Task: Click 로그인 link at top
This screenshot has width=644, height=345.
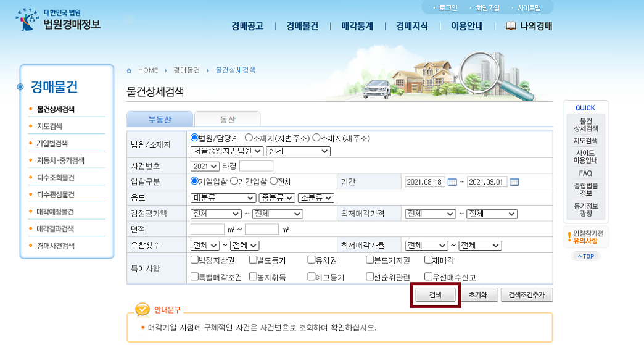Action: click(448, 8)
